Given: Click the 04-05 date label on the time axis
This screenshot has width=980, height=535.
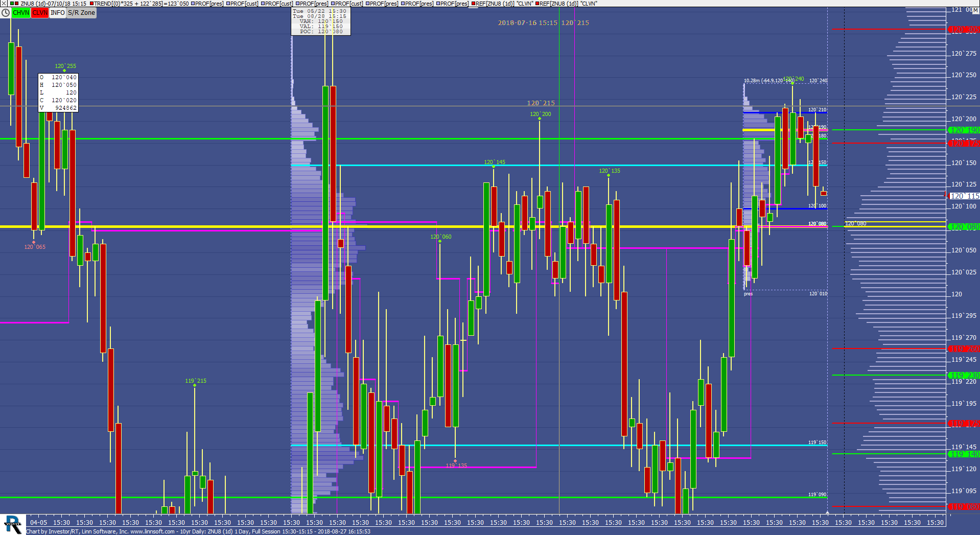Looking at the screenshot, I should [x=38, y=522].
